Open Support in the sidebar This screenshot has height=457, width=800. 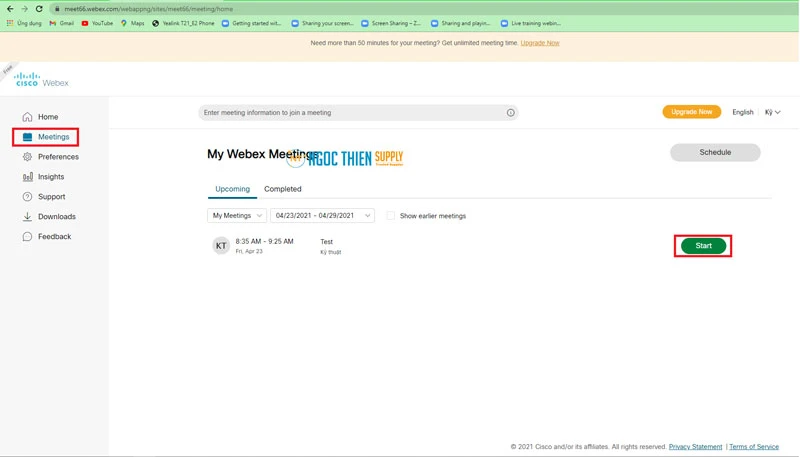point(52,196)
